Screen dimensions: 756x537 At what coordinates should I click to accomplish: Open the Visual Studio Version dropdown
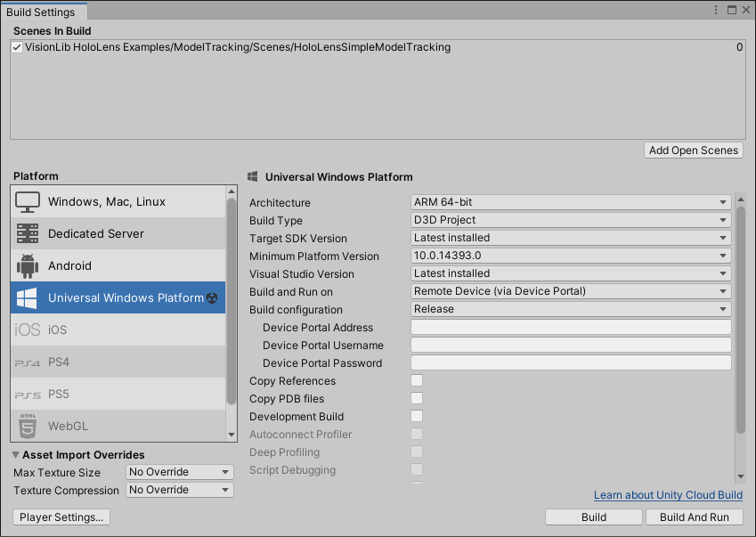[571, 273]
